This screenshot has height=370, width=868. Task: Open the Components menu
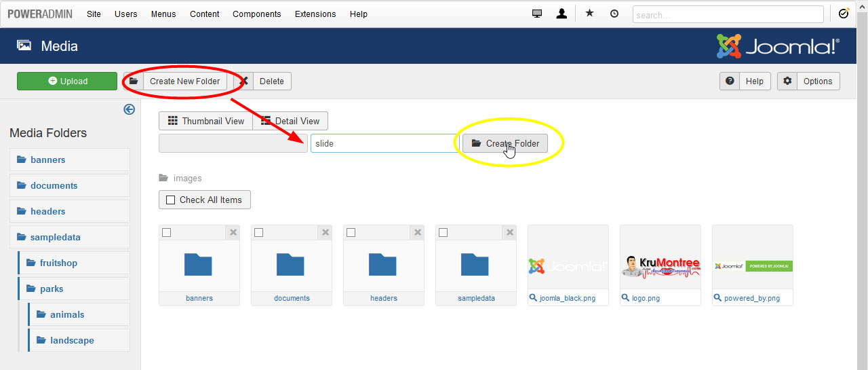pyautogui.click(x=256, y=14)
